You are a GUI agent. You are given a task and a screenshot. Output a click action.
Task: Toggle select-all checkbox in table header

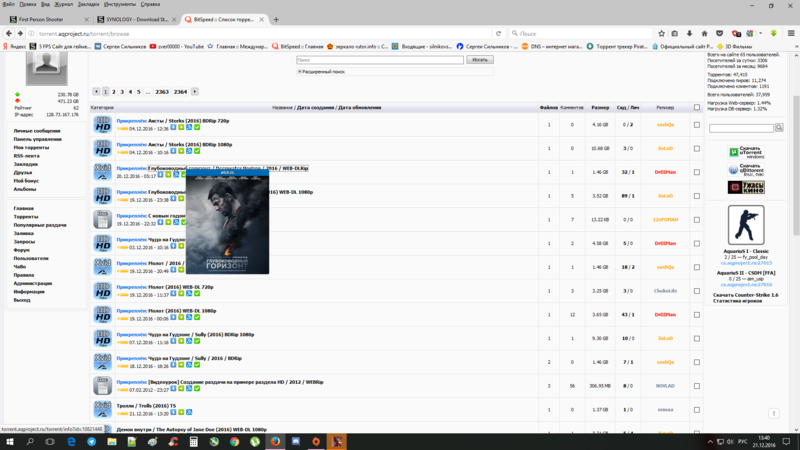pos(697,107)
